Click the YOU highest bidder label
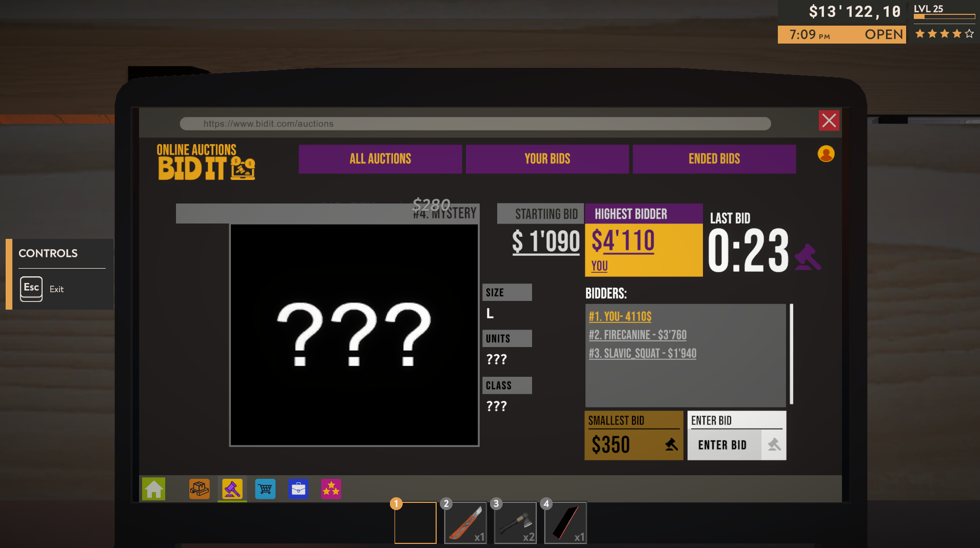980x548 pixels. click(599, 266)
